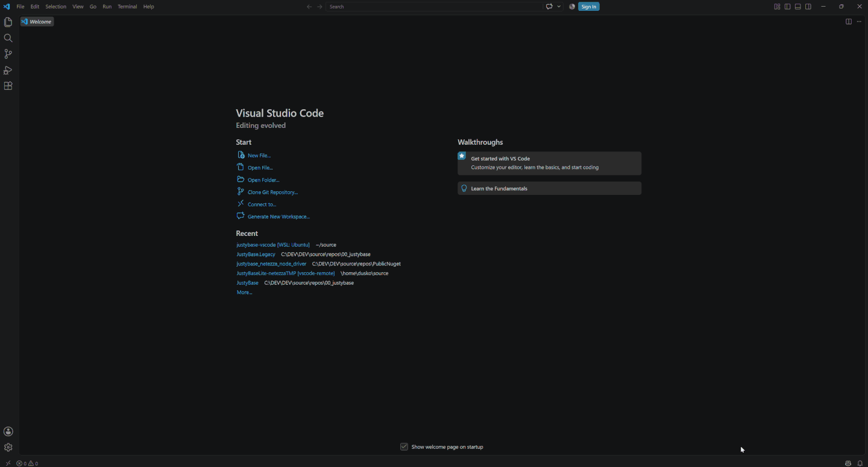Open recent justybase_netezza_node_driver
Viewport: 868px width, 467px height.
271,264
